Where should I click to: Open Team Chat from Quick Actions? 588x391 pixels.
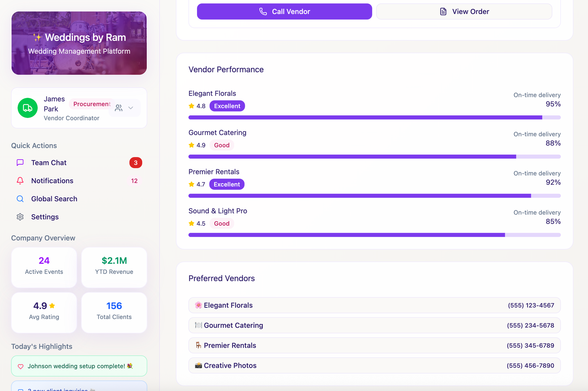click(x=49, y=163)
